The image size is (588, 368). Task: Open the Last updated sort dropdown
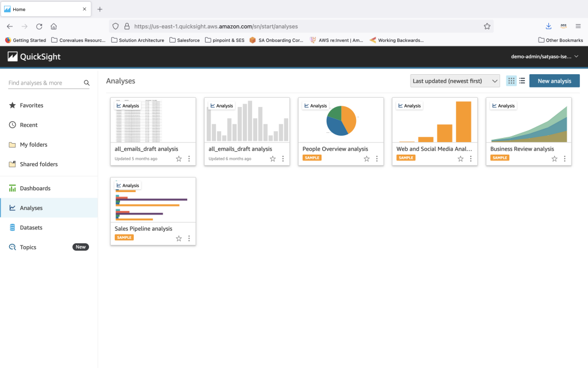[454, 80]
